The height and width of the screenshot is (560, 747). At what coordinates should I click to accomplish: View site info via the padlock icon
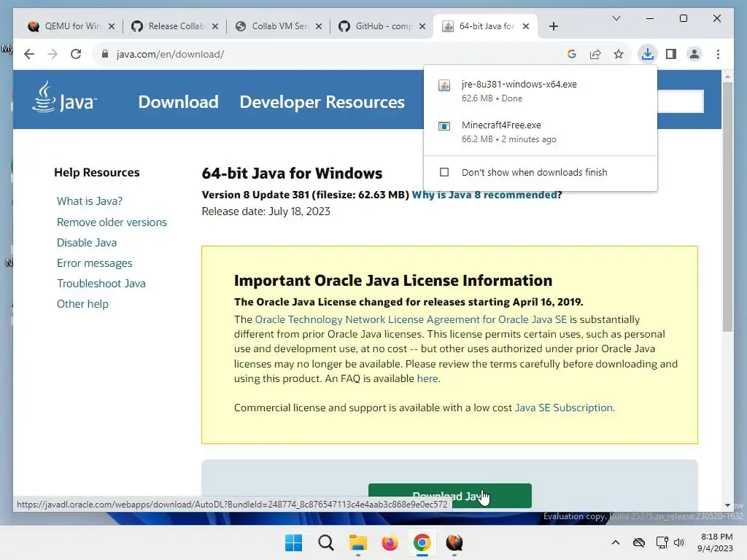point(105,54)
